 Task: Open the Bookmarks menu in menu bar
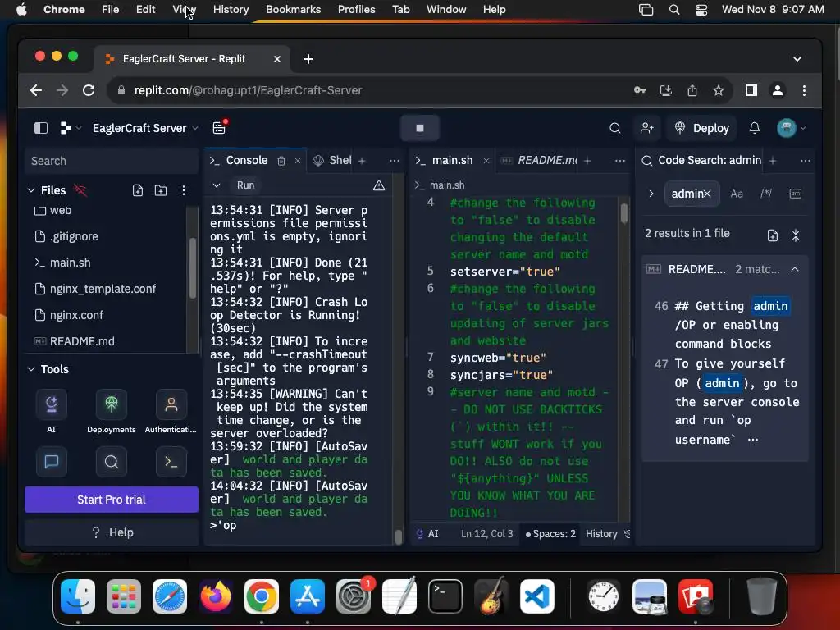(293, 9)
